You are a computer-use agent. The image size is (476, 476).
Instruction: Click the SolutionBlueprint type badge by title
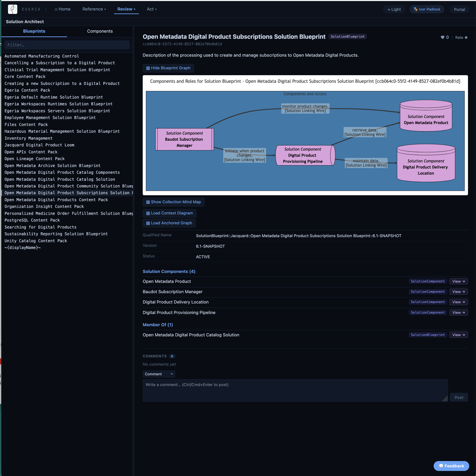click(347, 36)
